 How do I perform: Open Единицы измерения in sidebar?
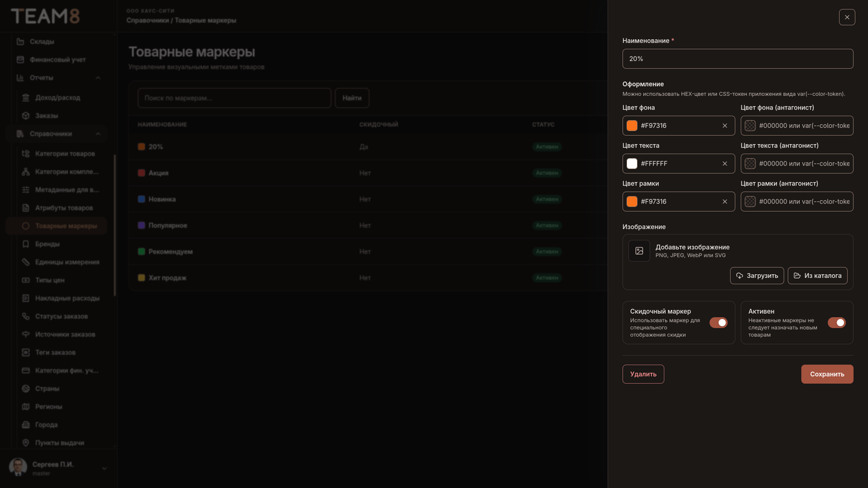(67, 262)
